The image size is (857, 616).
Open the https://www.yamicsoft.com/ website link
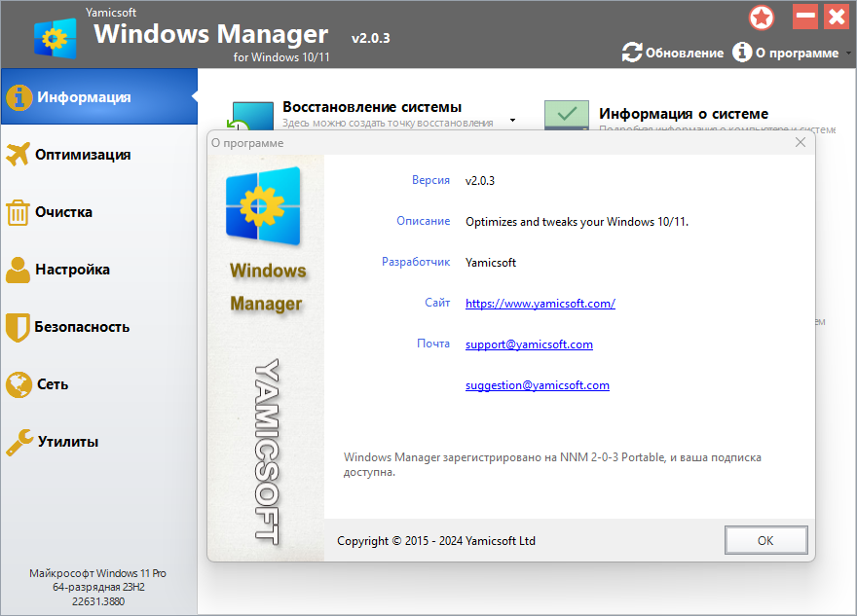click(x=540, y=304)
